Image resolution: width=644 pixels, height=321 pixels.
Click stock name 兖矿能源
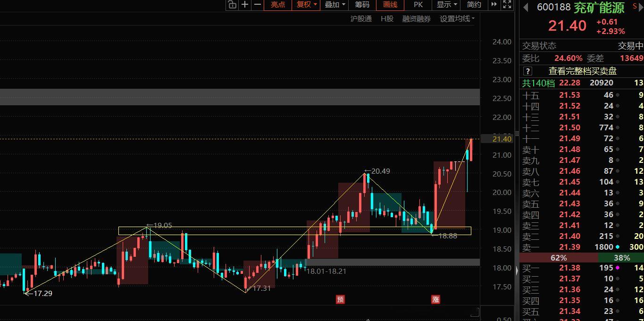(599, 7)
